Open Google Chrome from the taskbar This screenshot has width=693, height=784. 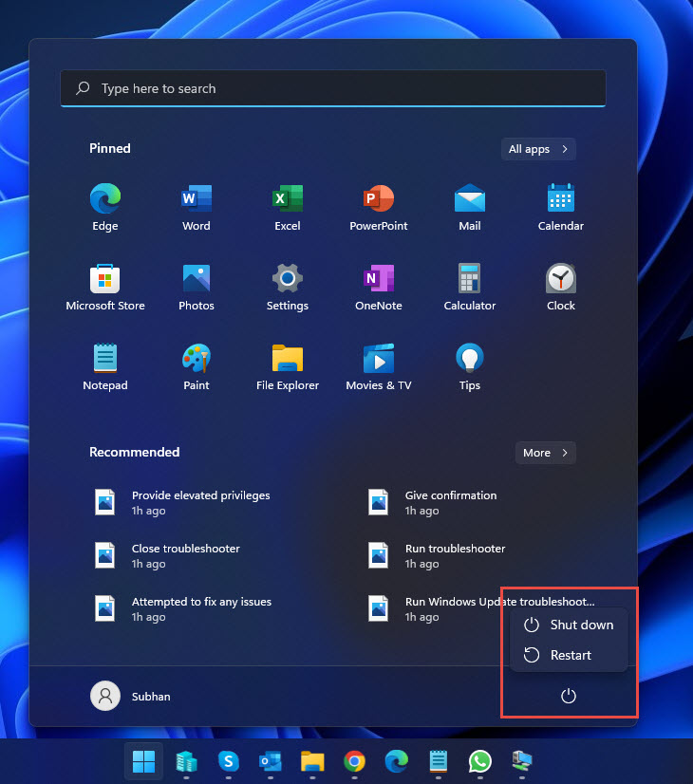click(x=354, y=761)
